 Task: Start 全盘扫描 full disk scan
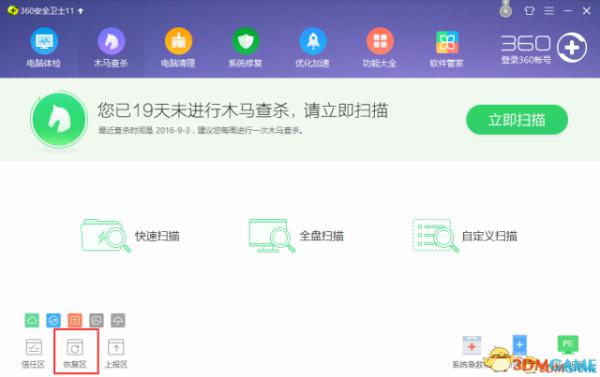point(296,235)
